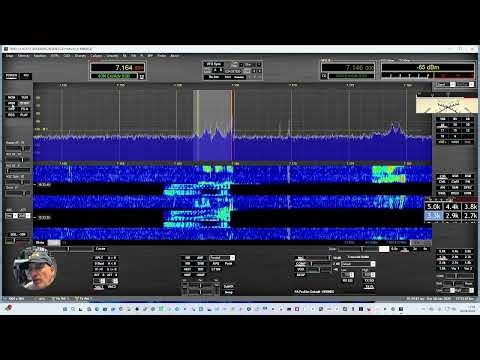Toggle the TUN tune button
The height and width of the screenshot is (360, 480).
click(24, 98)
